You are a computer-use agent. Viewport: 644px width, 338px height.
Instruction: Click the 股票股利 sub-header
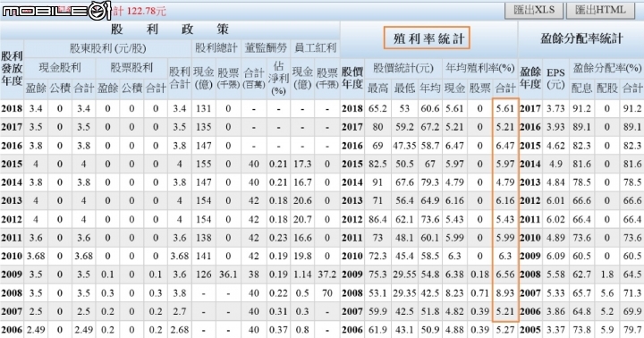click(x=131, y=68)
